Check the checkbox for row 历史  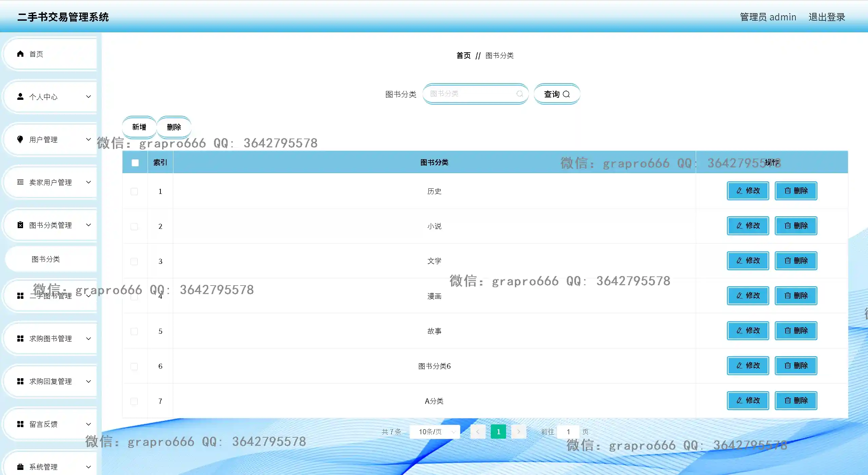(134, 191)
